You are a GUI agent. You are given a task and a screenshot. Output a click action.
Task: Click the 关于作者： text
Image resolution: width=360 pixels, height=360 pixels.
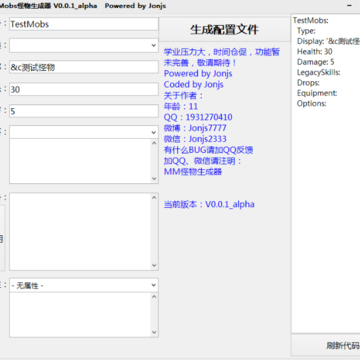coord(183,95)
